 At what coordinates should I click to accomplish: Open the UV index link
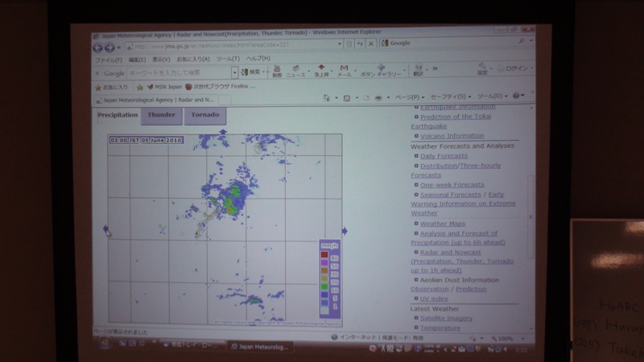click(x=434, y=298)
